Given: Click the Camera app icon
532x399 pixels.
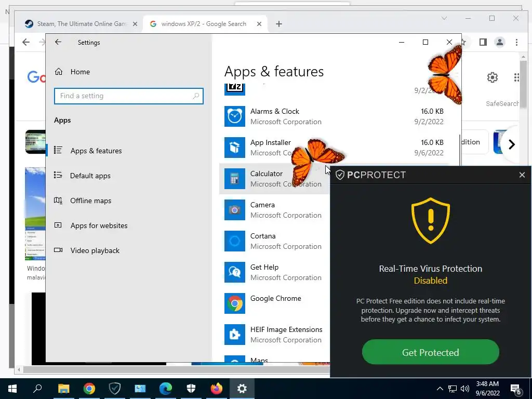Looking at the screenshot, I should click(235, 210).
